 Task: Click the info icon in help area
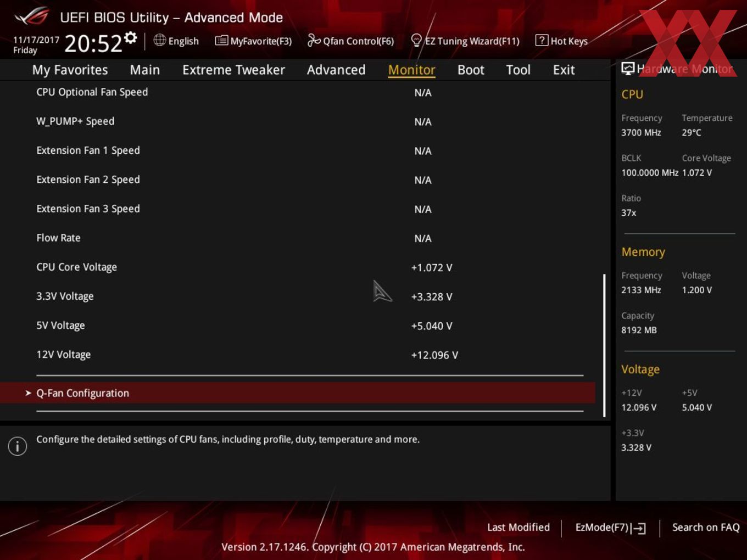click(18, 446)
